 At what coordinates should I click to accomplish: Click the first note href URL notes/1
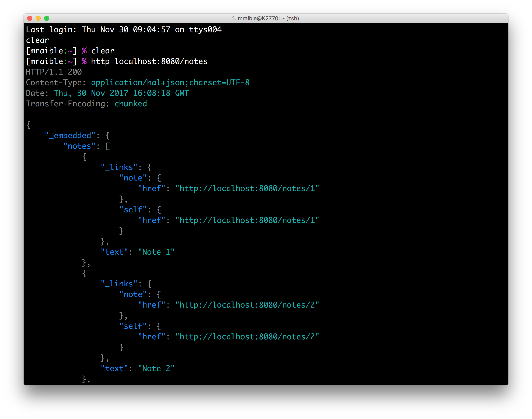pos(247,188)
